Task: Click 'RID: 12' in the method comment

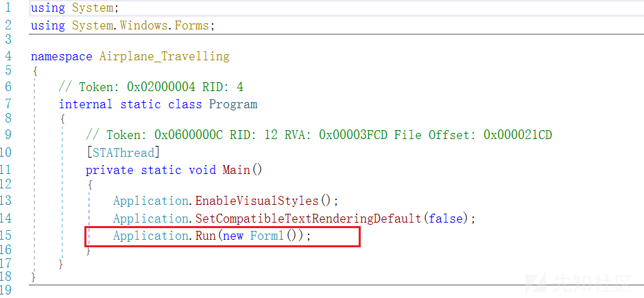Action: 254,135
